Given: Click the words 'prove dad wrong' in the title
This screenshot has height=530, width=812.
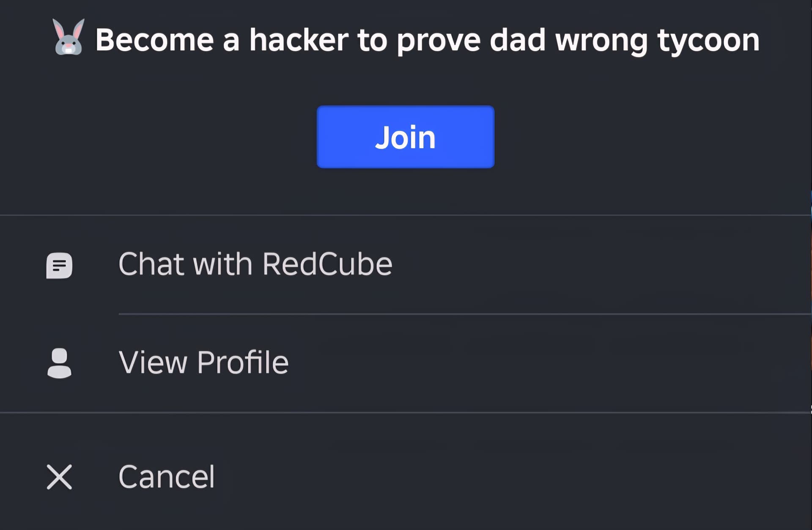Looking at the screenshot, I should click(522, 41).
